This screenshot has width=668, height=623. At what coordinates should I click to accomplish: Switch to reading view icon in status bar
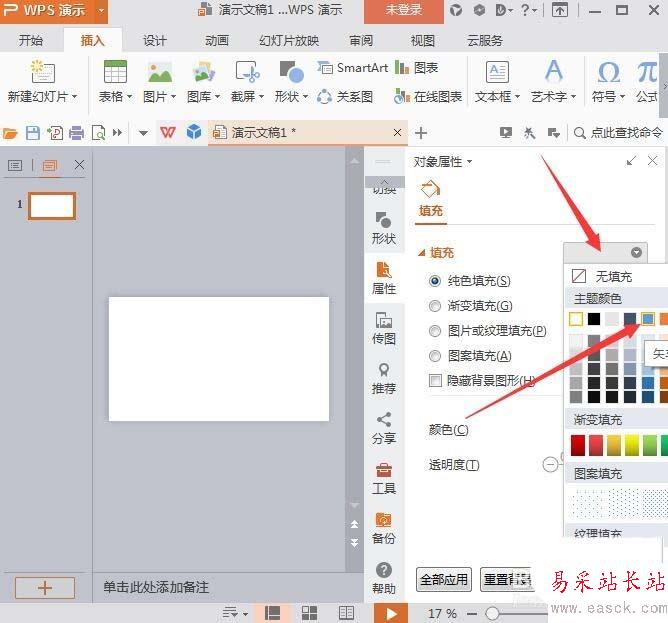[x=346, y=613]
